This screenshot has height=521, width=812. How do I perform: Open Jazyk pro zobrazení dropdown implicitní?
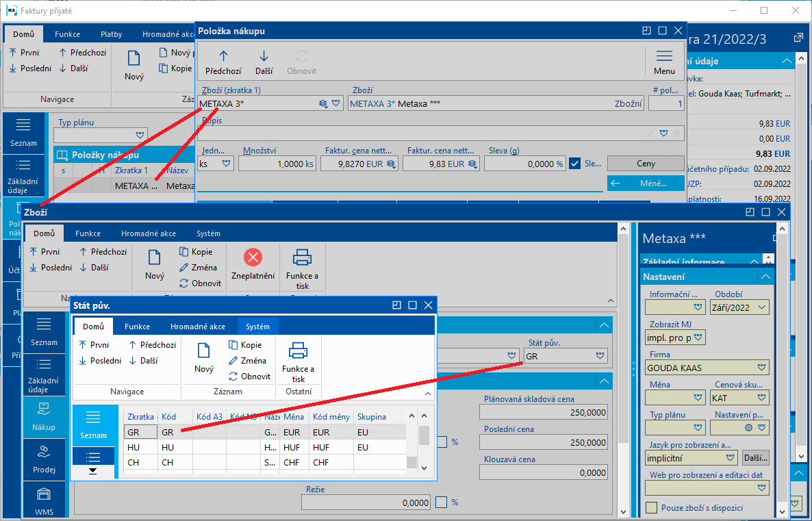(x=730, y=458)
